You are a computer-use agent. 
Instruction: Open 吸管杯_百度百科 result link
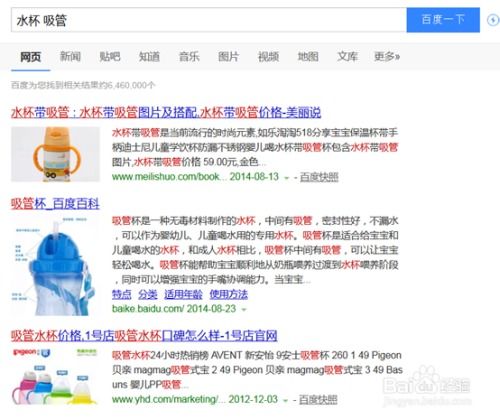(55, 203)
